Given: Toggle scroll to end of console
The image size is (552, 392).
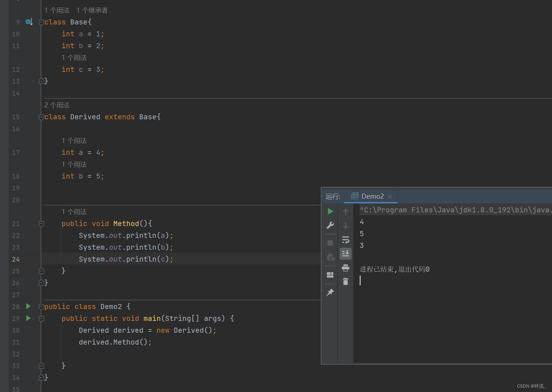Looking at the screenshot, I should 346,254.
